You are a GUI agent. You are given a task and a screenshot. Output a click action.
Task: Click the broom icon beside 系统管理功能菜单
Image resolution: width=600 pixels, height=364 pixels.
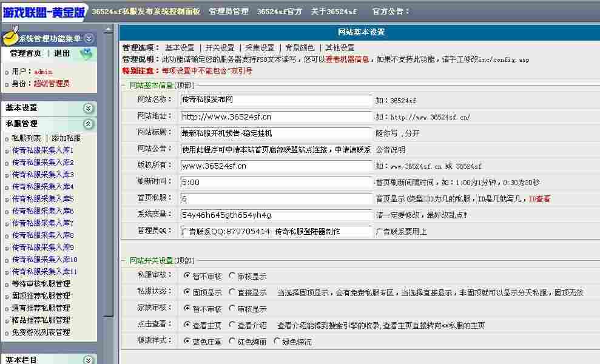pyautogui.click(x=9, y=38)
